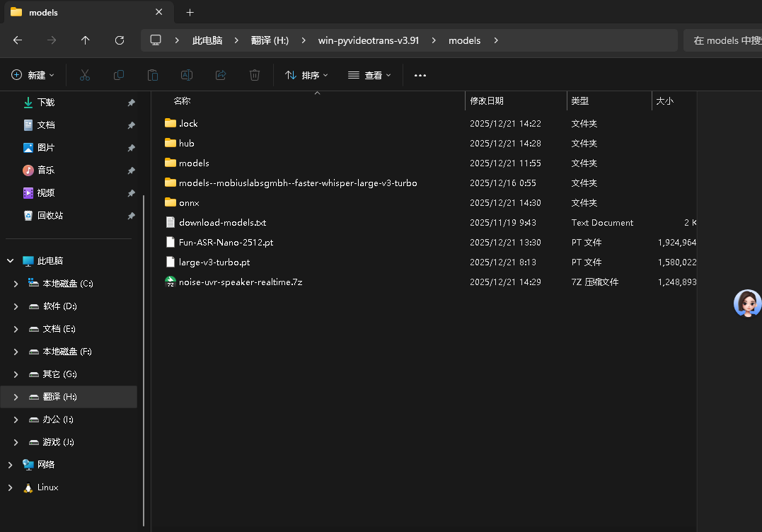The width and height of the screenshot is (762, 532).
Task: Go up one directory level
Action: point(86,40)
